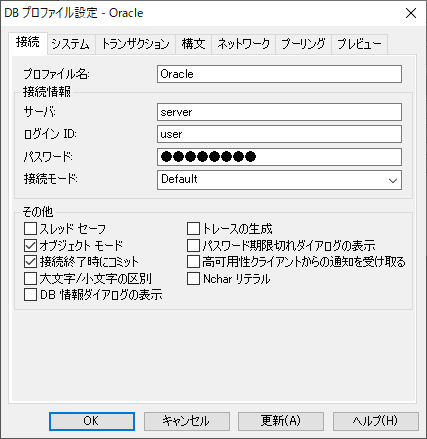Select the 構文 tab
The image size is (427, 439).
(x=193, y=44)
